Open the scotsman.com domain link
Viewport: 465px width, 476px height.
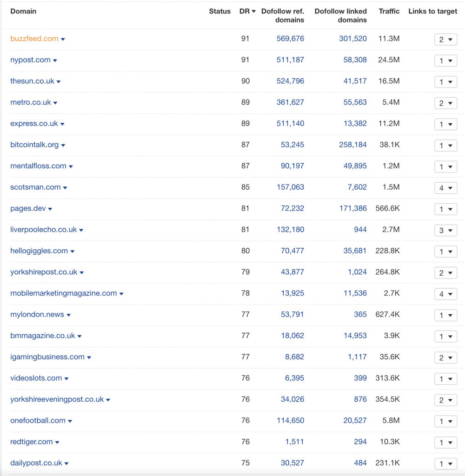[35, 187]
